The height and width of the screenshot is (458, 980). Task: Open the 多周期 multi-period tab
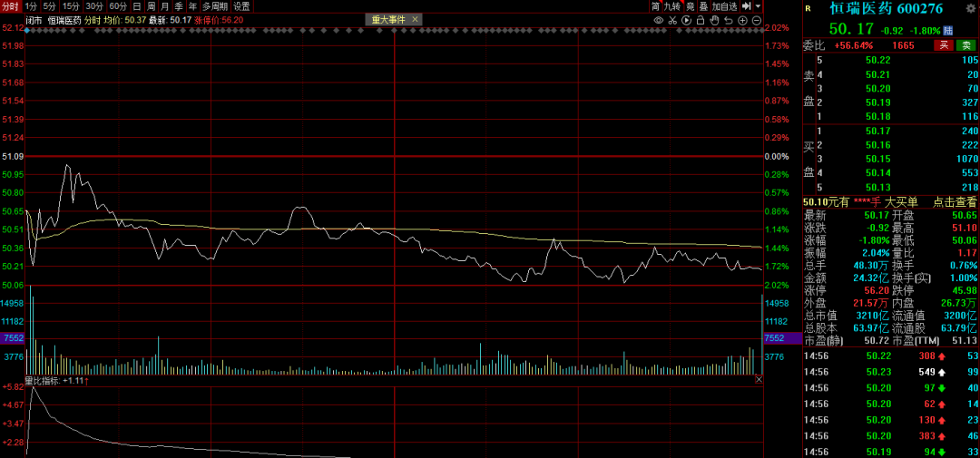[214, 6]
